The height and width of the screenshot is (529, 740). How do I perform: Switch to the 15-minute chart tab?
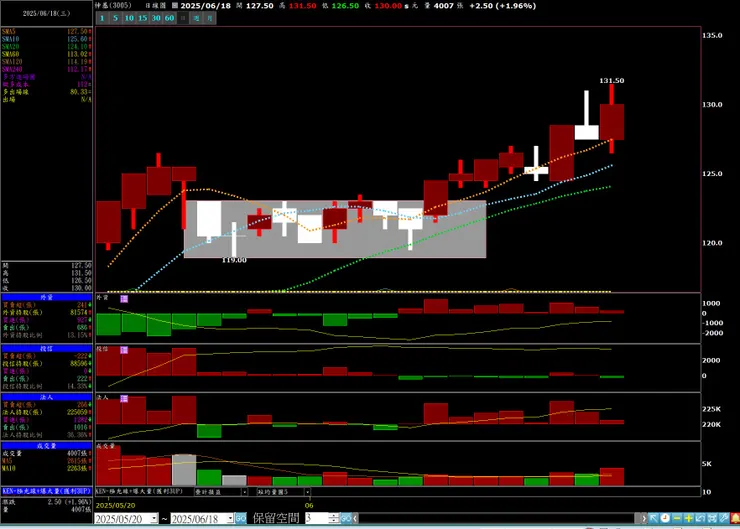[143, 18]
